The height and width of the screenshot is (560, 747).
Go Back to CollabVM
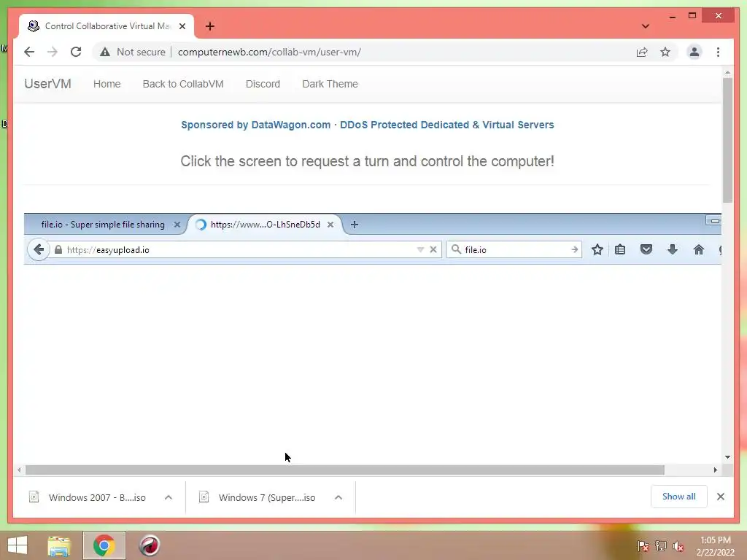click(x=183, y=84)
